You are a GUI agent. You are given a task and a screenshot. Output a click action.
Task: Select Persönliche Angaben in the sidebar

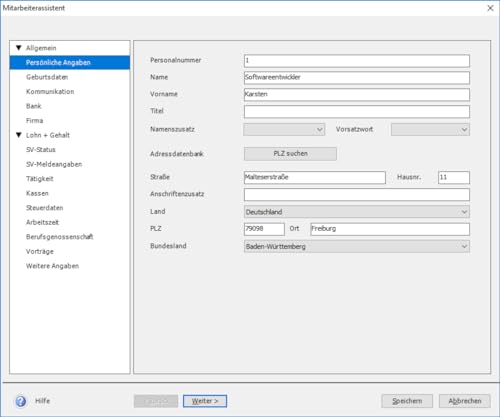pyautogui.click(x=70, y=63)
